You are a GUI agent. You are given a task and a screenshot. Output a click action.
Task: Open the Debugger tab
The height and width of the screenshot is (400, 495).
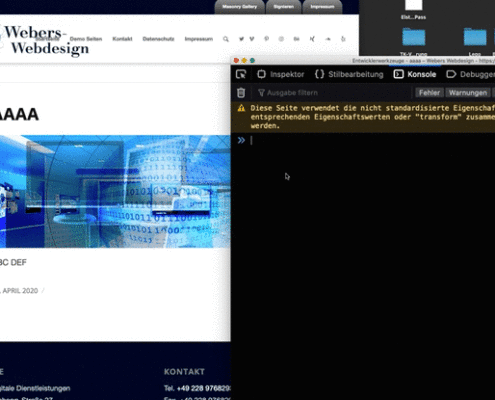[470, 74]
